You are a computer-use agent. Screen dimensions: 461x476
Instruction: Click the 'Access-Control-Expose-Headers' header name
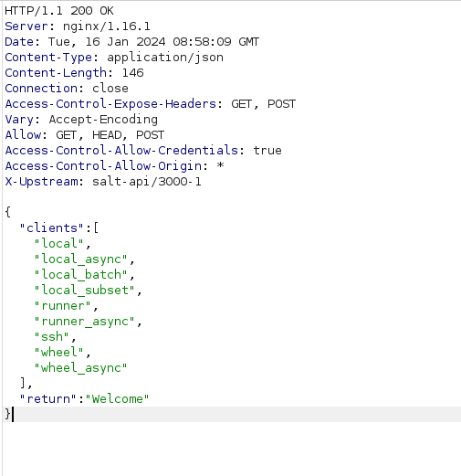tap(110, 104)
